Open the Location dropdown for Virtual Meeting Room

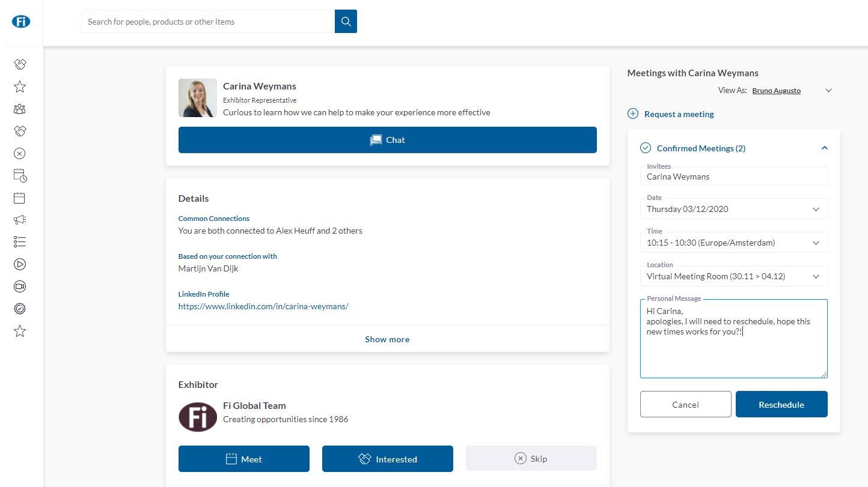point(733,276)
